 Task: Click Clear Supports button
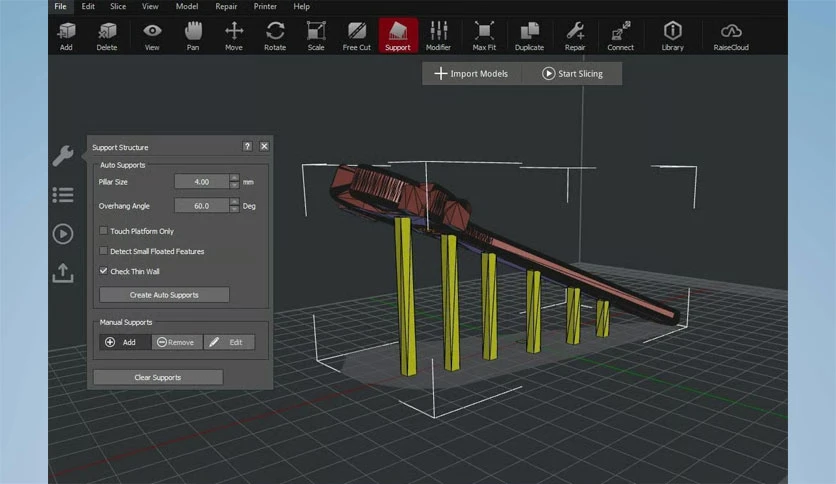point(158,377)
